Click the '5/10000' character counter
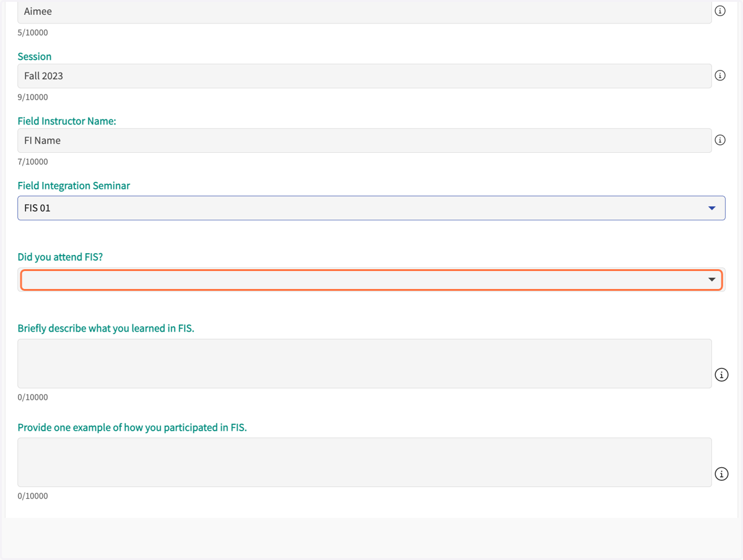 [x=33, y=33]
